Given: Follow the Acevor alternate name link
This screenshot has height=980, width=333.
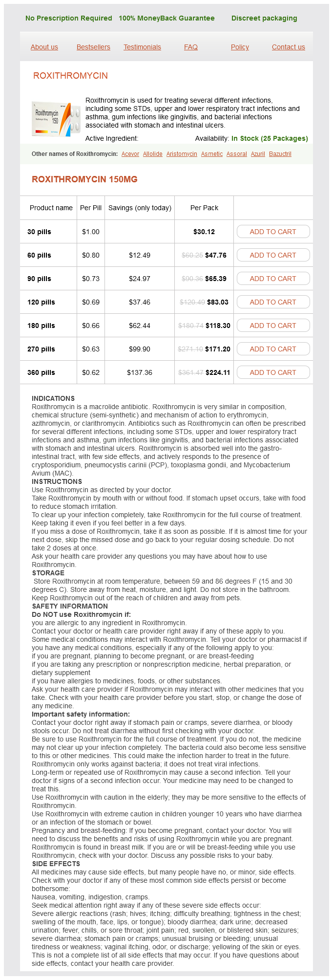Looking at the screenshot, I should (130, 154).
